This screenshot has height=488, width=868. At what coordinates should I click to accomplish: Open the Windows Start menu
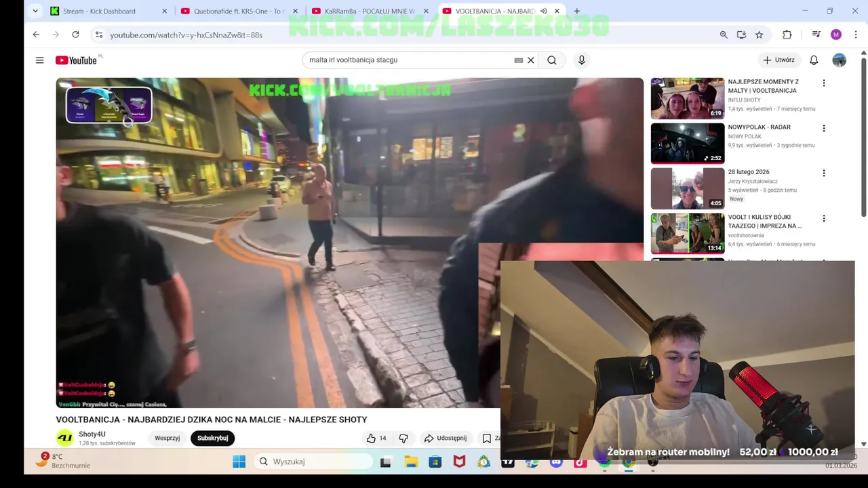click(239, 462)
